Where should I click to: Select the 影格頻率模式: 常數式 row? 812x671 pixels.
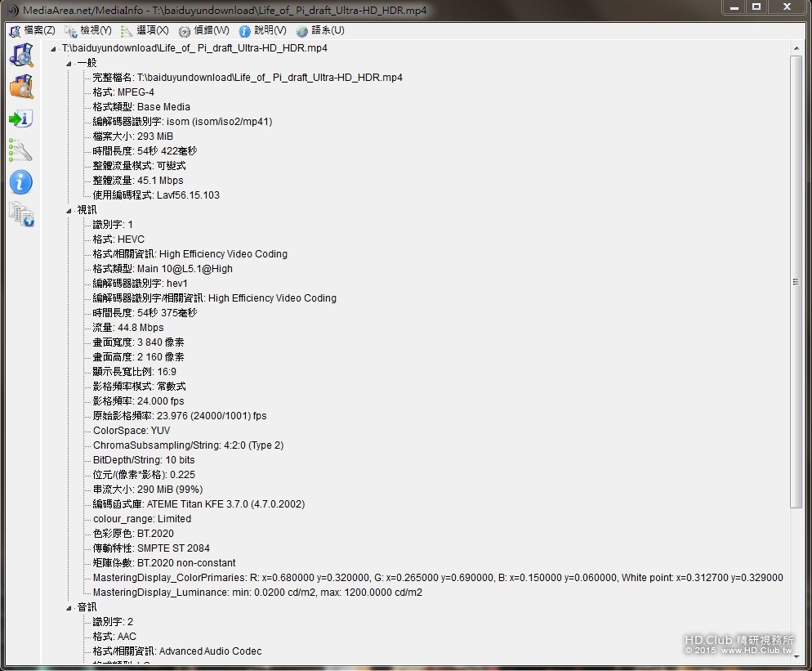[139, 387]
